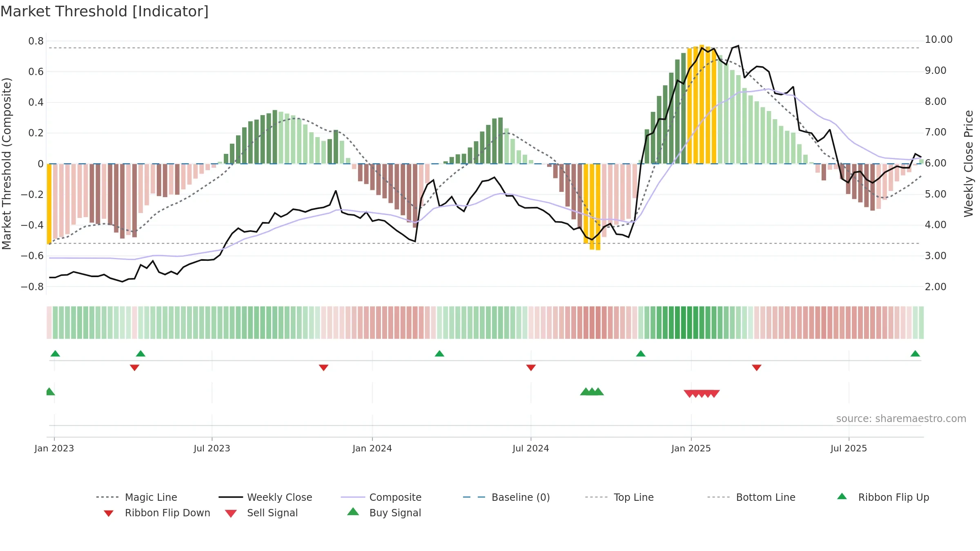Image resolution: width=980 pixels, height=551 pixels.
Task: Click the Jan 2024 x-axis label
Action: (372, 448)
